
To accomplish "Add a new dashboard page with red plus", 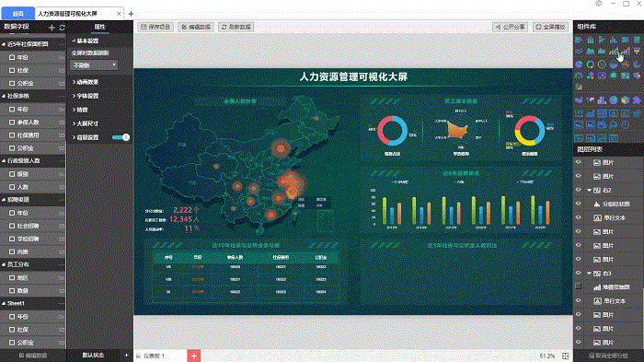I will (x=194, y=356).
